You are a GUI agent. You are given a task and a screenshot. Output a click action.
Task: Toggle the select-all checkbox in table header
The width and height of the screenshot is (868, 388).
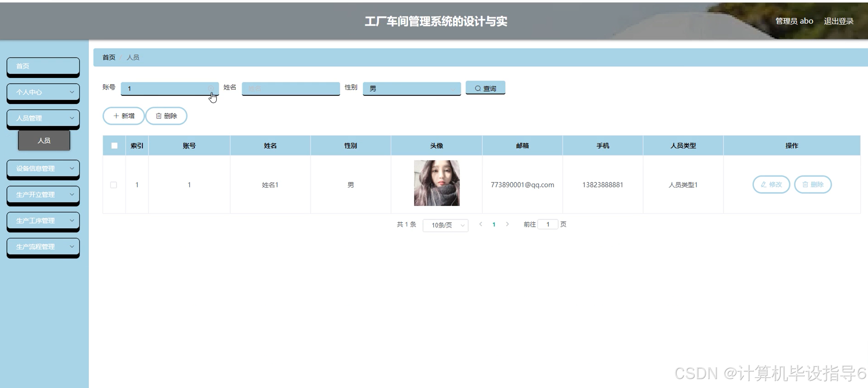click(x=114, y=145)
